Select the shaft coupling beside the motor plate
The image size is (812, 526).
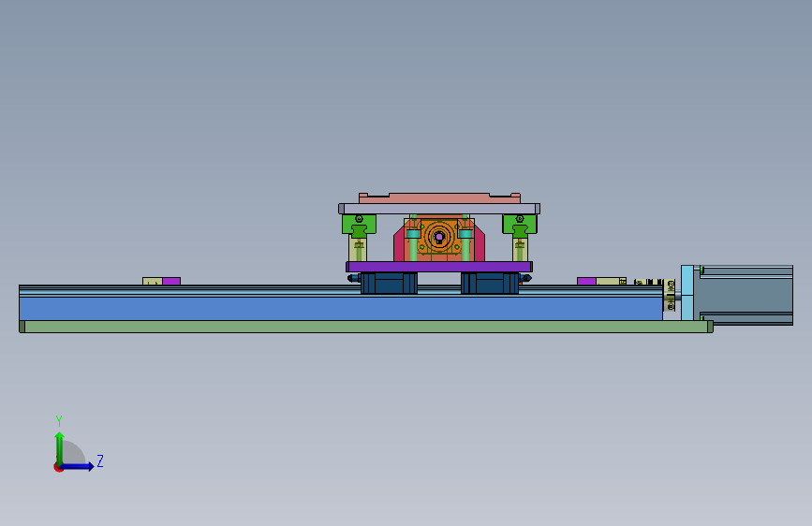coord(670,295)
